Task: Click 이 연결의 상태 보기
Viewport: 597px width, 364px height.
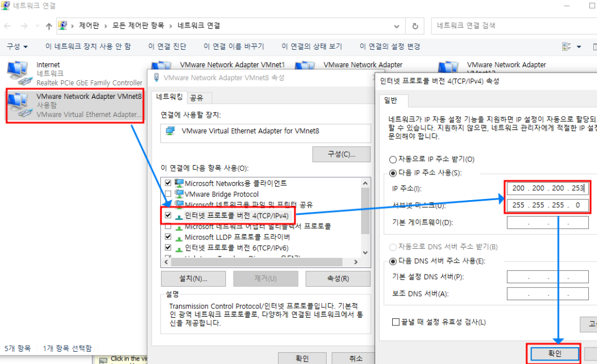Action: [x=312, y=46]
